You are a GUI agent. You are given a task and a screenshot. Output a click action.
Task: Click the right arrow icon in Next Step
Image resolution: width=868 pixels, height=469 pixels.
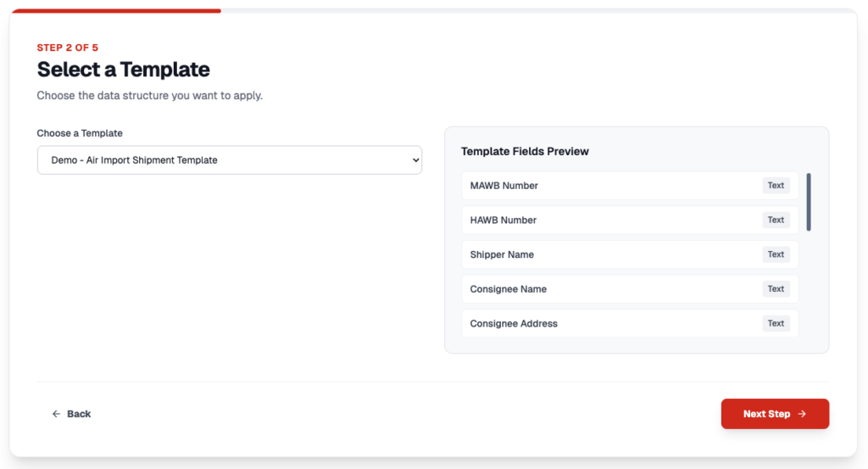(x=802, y=414)
